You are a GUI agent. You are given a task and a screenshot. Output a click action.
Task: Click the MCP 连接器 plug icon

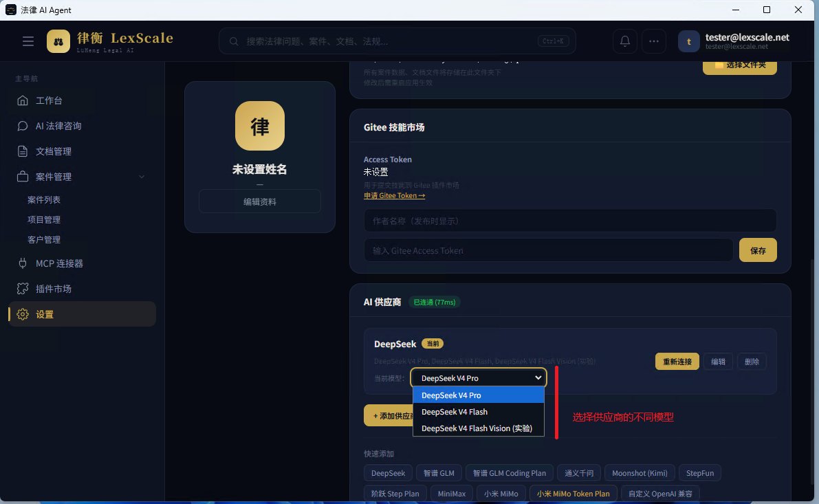pos(23,263)
